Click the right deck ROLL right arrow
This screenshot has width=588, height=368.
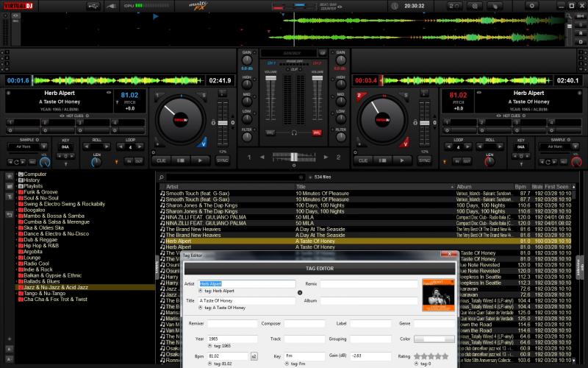tap(500, 146)
